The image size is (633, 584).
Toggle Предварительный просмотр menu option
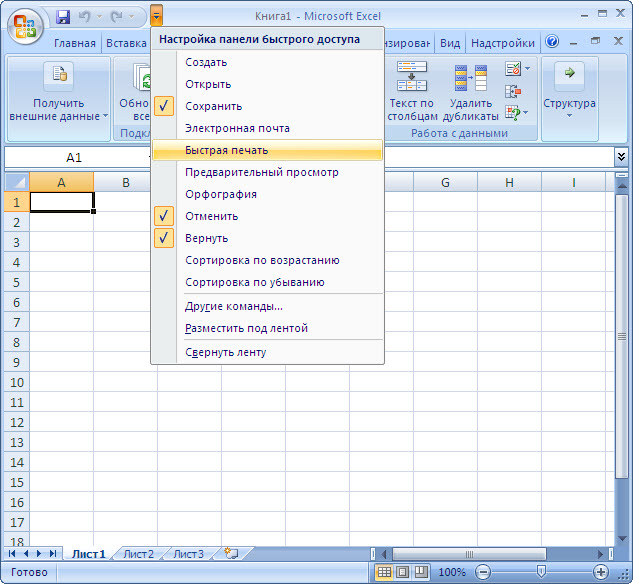268,172
